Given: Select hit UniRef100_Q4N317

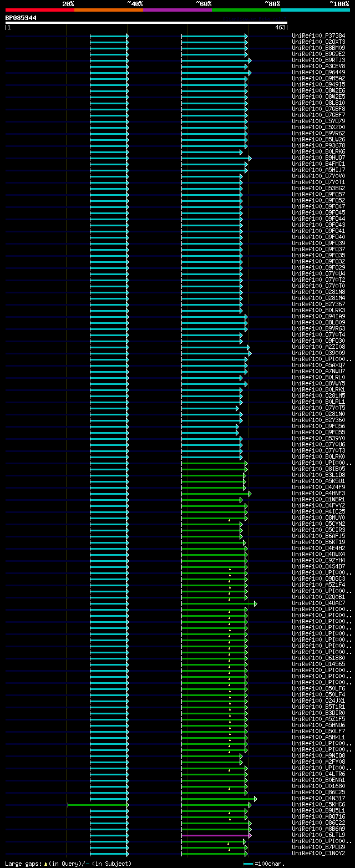Looking at the screenshot, I should 318,799.
